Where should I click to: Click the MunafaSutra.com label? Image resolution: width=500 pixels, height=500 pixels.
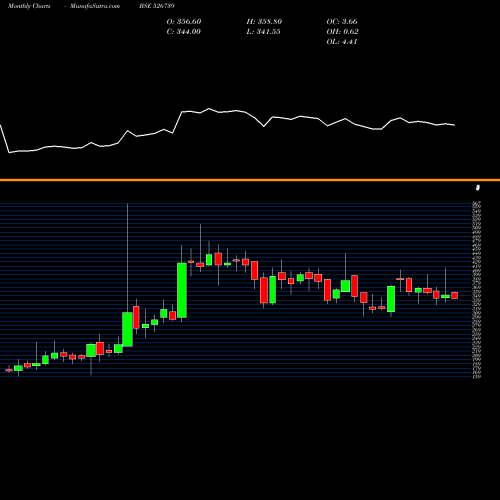click(x=95, y=6)
